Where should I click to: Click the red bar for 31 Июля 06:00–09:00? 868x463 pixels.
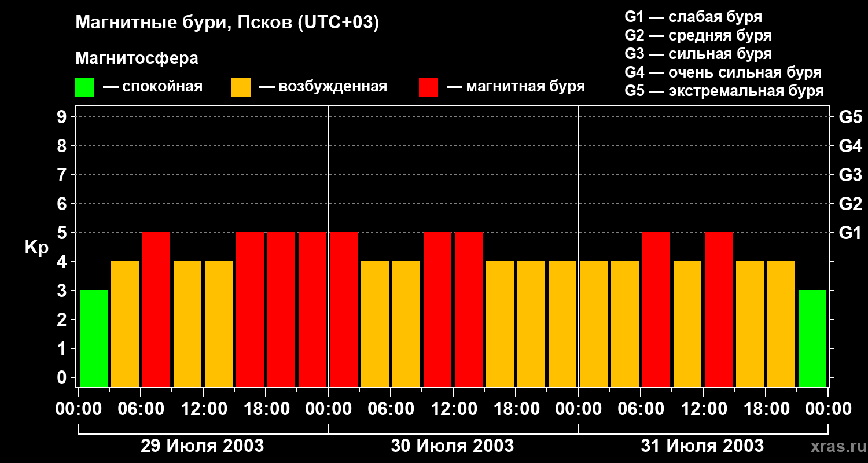pos(656,309)
